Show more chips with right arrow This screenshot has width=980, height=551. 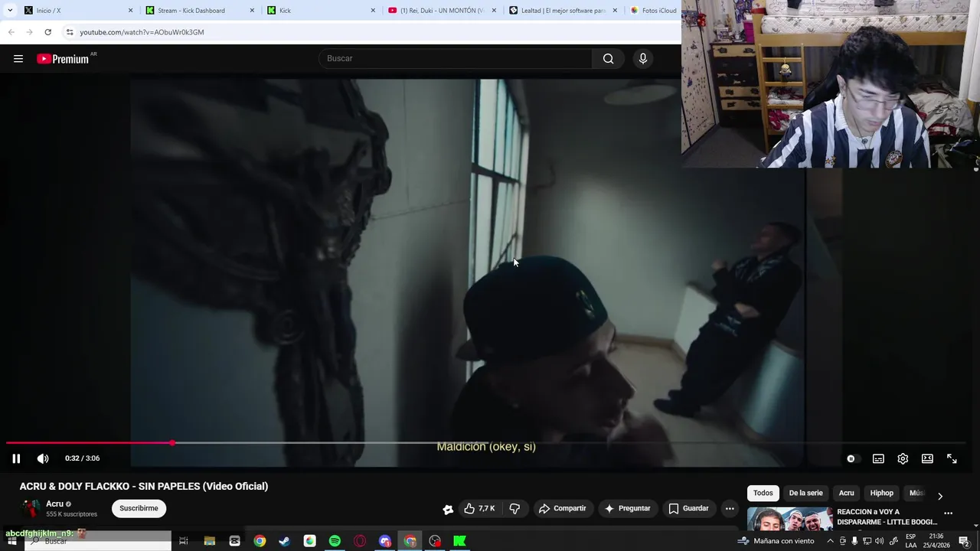point(940,495)
